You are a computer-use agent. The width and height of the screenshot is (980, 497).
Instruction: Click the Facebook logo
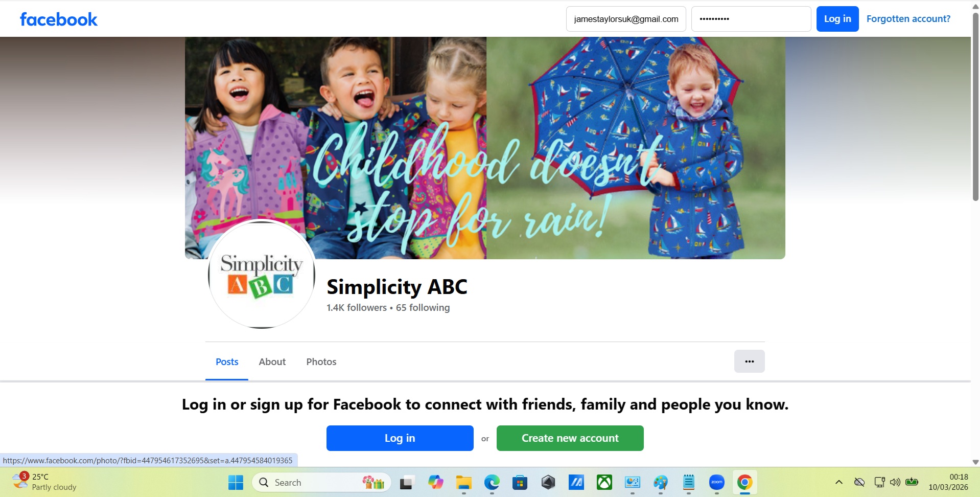(x=58, y=19)
